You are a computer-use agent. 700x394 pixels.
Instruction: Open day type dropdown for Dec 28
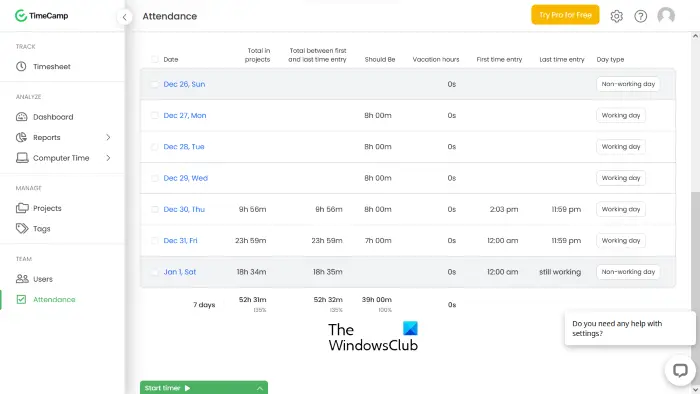pyautogui.click(x=621, y=146)
